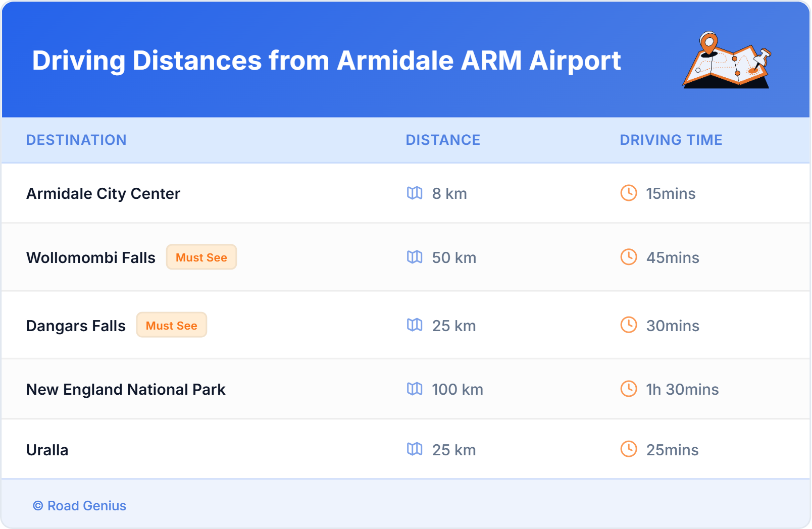
Task: Click map icon beside 8 km
Action: pyautogui.click(x=415, y=193)
